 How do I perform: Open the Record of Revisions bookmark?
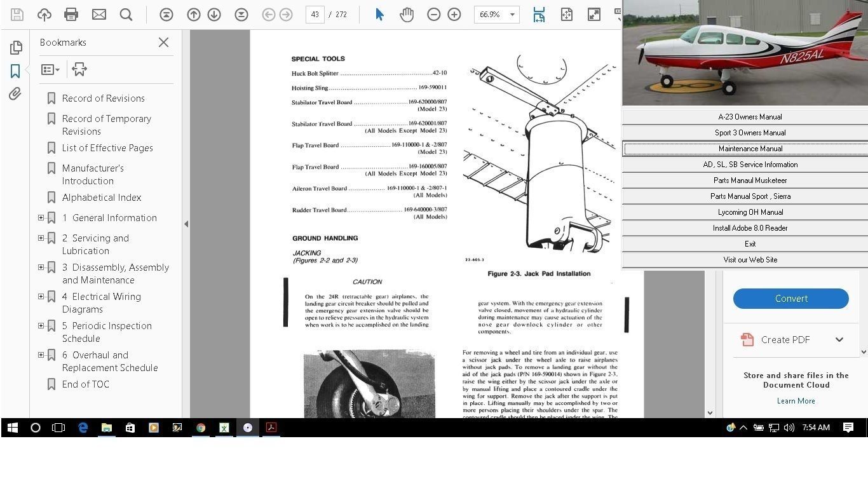[103, 98]
